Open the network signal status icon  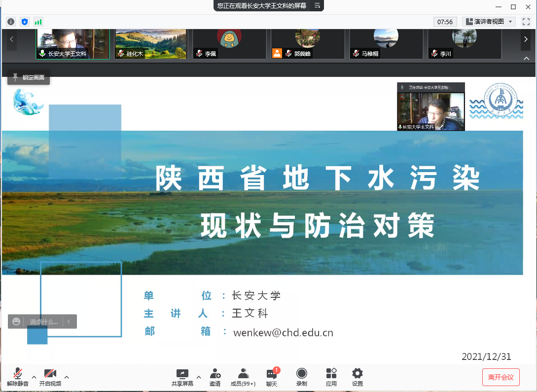click(x=38, y=22)
